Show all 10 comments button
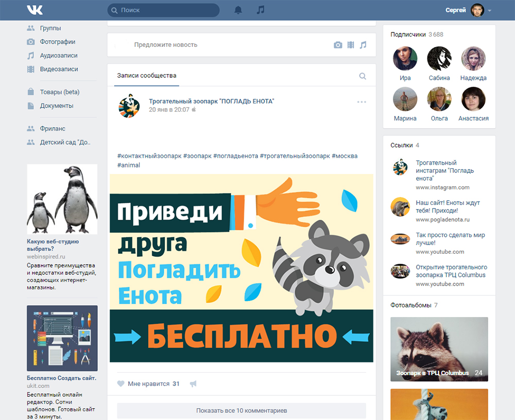Screen dimensions: 515x420 [242, 410]
